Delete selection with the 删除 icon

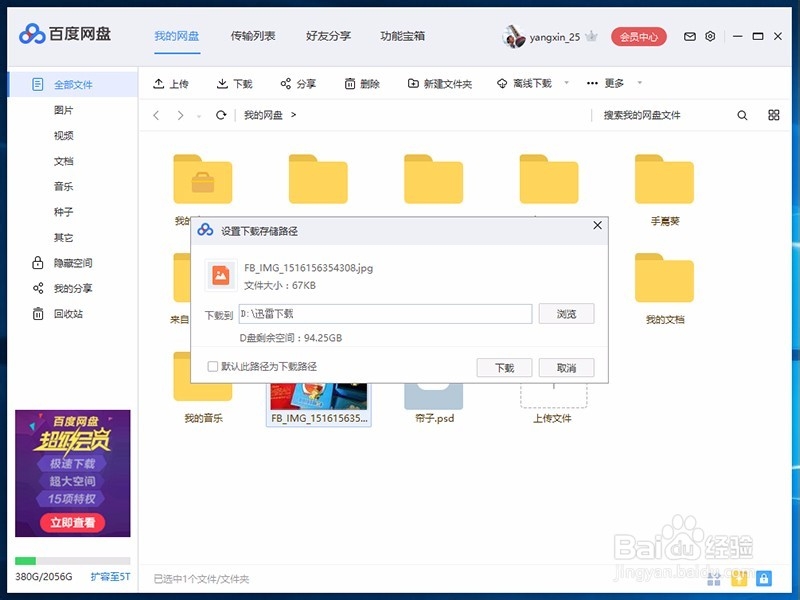coord(363,83)
